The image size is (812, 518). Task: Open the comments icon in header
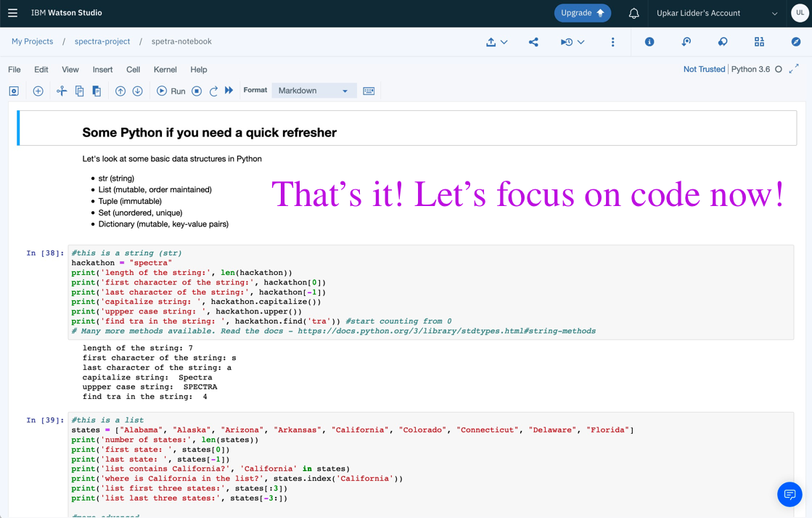tap(723, 42)
